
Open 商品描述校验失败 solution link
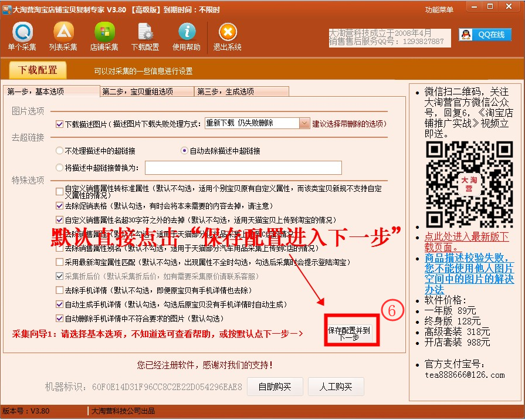[x=469, y=273]
